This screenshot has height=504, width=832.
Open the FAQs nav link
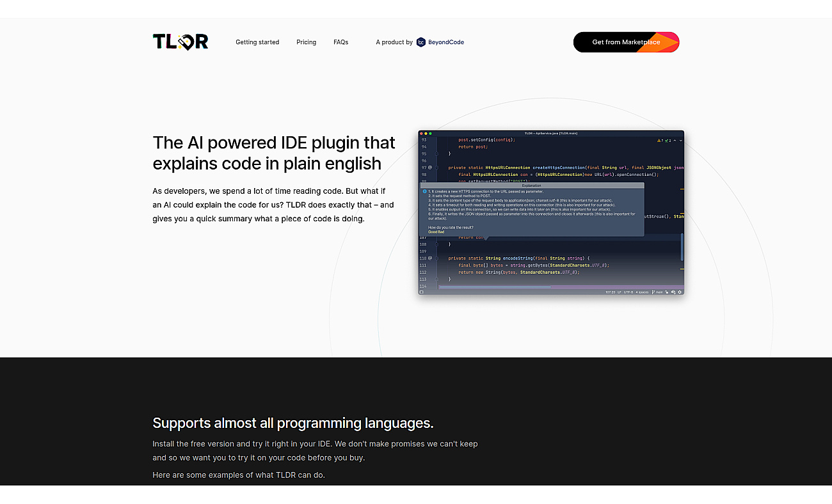[x=340, y=42]
